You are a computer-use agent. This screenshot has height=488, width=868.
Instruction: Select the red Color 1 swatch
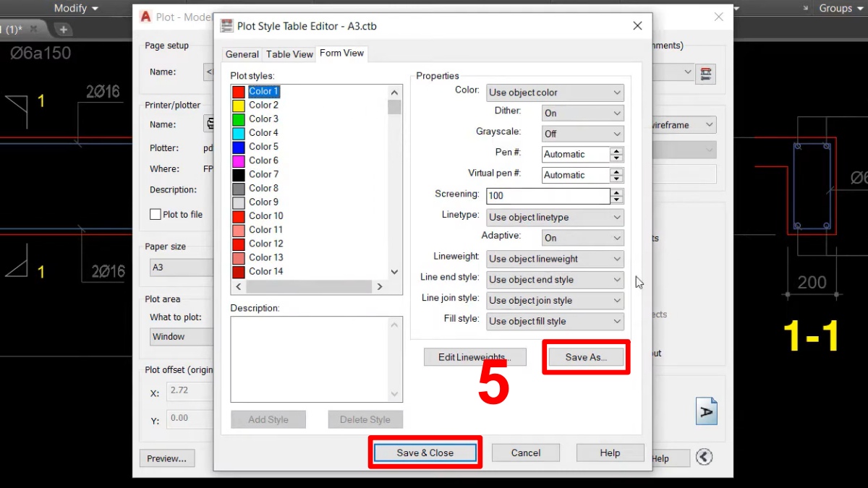(239, 92)
